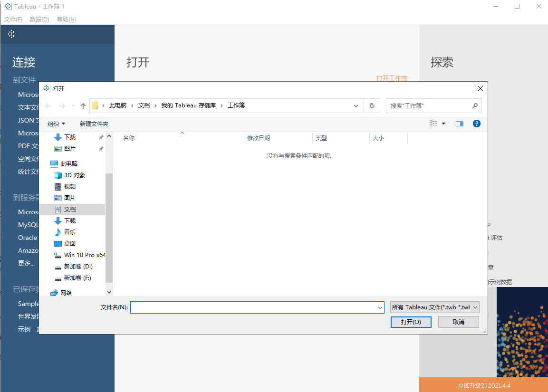This screenshot has height=392, width=548.
Task: Open 视频 folder in tree
Action: 69,187
